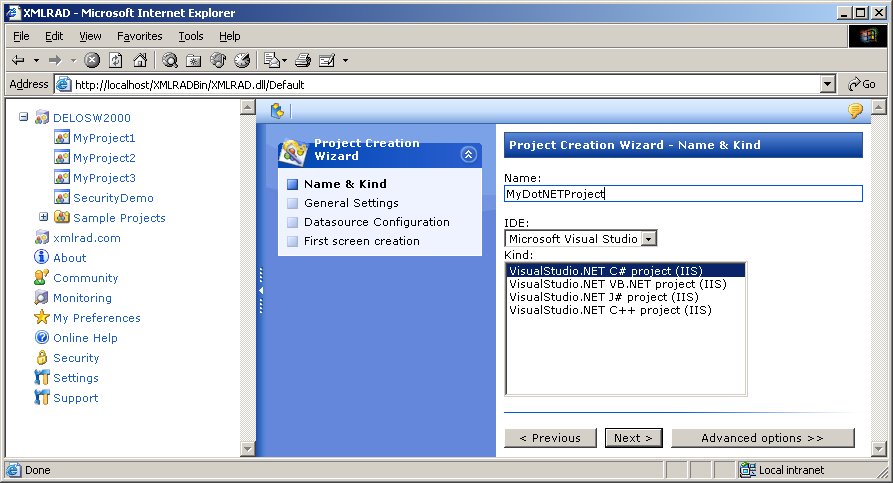The image size is (893, 483).
Task: Click the Refresh page icon
Action: (x=116, y=60)
